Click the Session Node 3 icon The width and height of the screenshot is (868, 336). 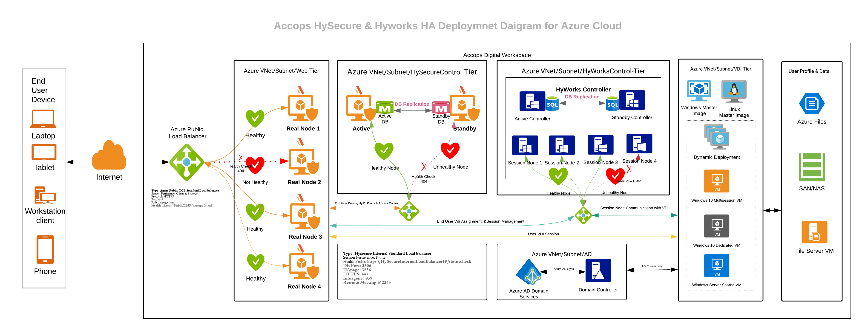(x=601, y=145)
